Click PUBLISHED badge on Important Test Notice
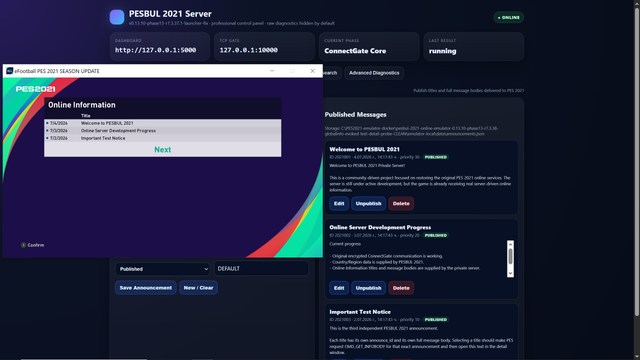This screenshot has height=360, width=640. (x=436, y=320)
